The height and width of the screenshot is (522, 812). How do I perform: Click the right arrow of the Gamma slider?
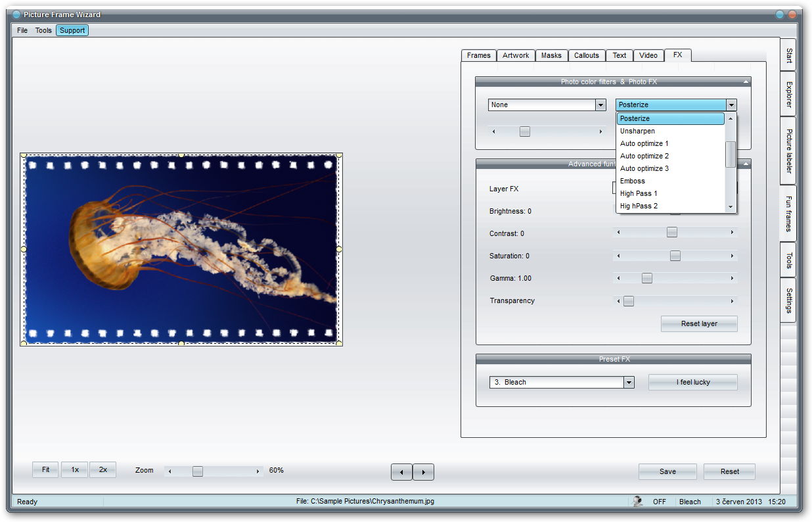click(x=732, y=278)
